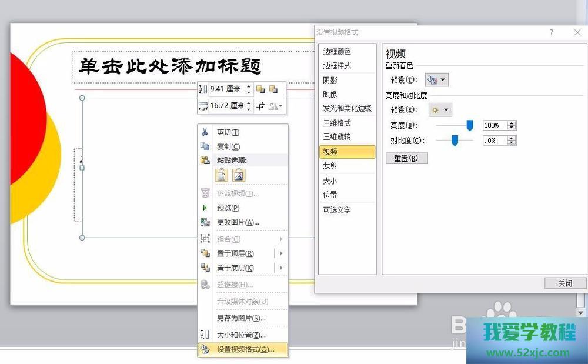
Task: Open the 重新着色 preset dropdown
Action: tap(436, 80)
